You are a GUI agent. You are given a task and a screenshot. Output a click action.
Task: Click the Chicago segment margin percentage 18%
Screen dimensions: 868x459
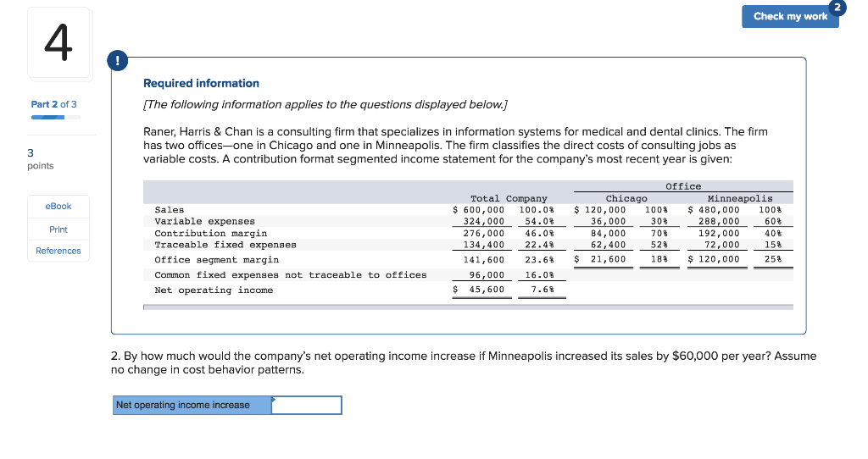pos(659,259)
